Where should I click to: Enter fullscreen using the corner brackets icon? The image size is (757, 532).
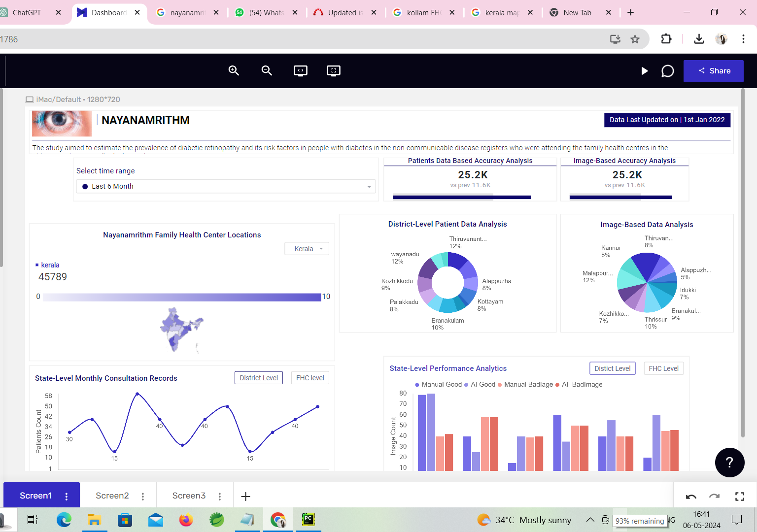(x=739, y=497)
